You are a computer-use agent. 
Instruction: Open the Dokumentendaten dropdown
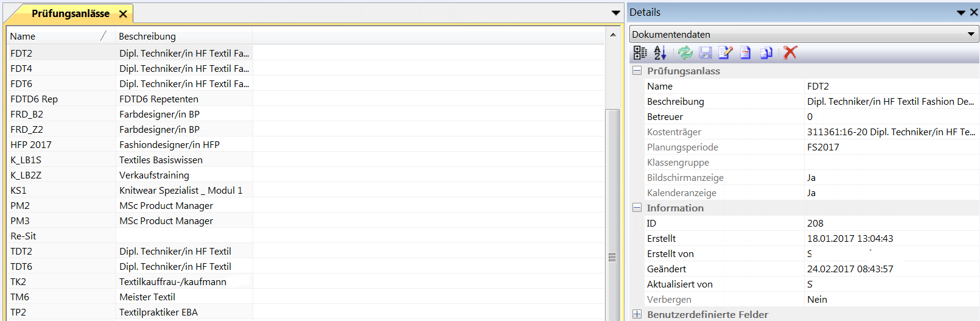[x=971, y=34]
